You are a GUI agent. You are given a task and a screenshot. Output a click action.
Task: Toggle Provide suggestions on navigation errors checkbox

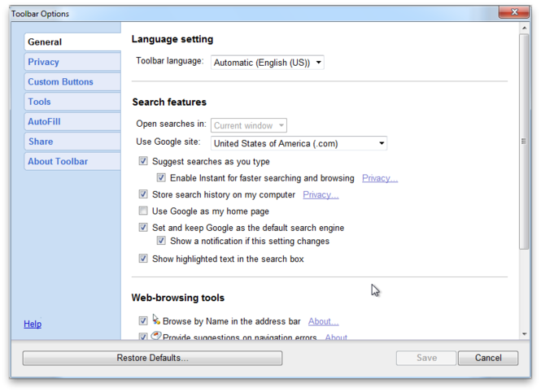click(x=143, y=336)
